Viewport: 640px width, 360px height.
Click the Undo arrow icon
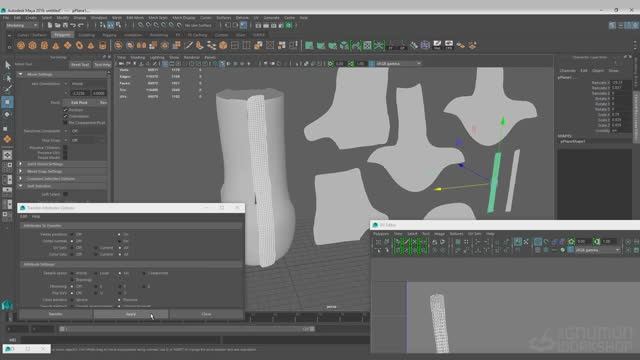pos(73,25)
